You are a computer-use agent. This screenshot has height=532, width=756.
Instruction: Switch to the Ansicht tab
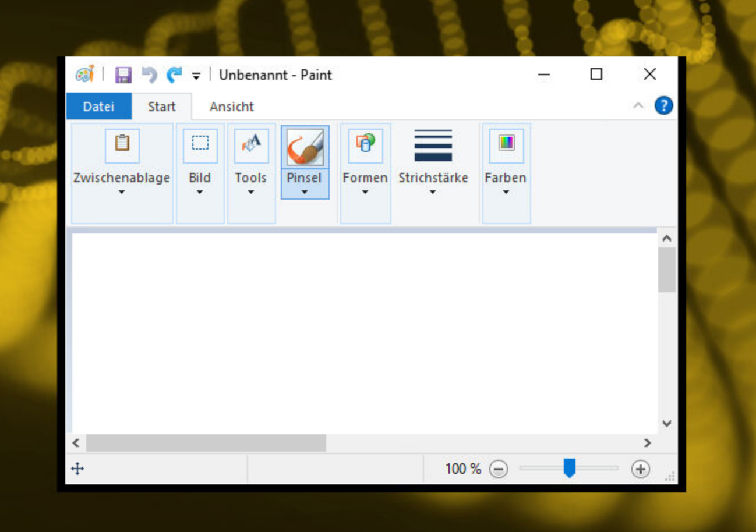tap(231, 107)
